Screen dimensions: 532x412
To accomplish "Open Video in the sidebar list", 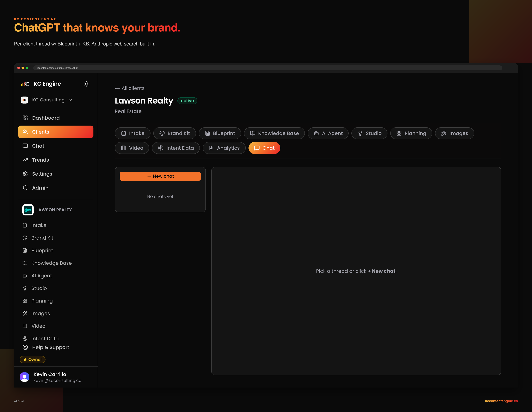I will pyautogui.click(x=56, y=326).
